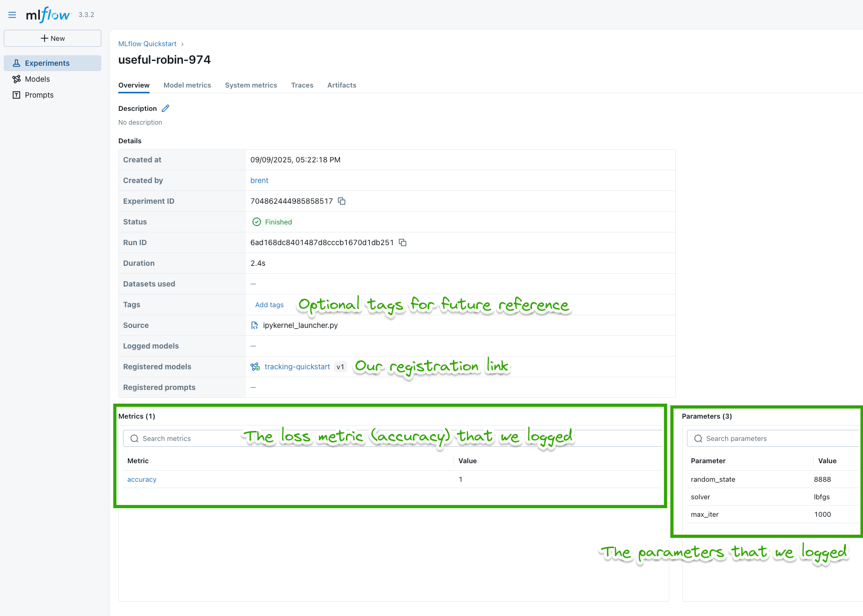Click the Finished status check icon
The height and width of the screenshot is (616, 863).
coord(257,222)
